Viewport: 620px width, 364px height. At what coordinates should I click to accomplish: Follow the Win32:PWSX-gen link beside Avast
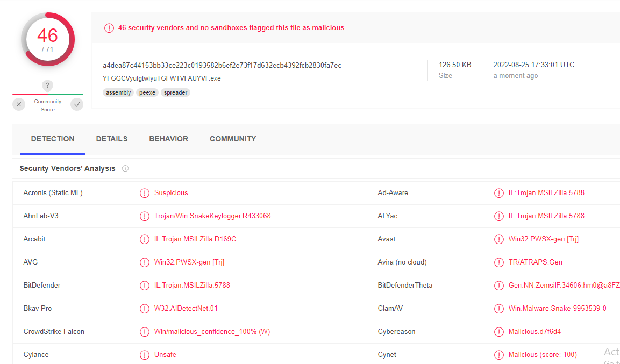click(x=544, y=239)
